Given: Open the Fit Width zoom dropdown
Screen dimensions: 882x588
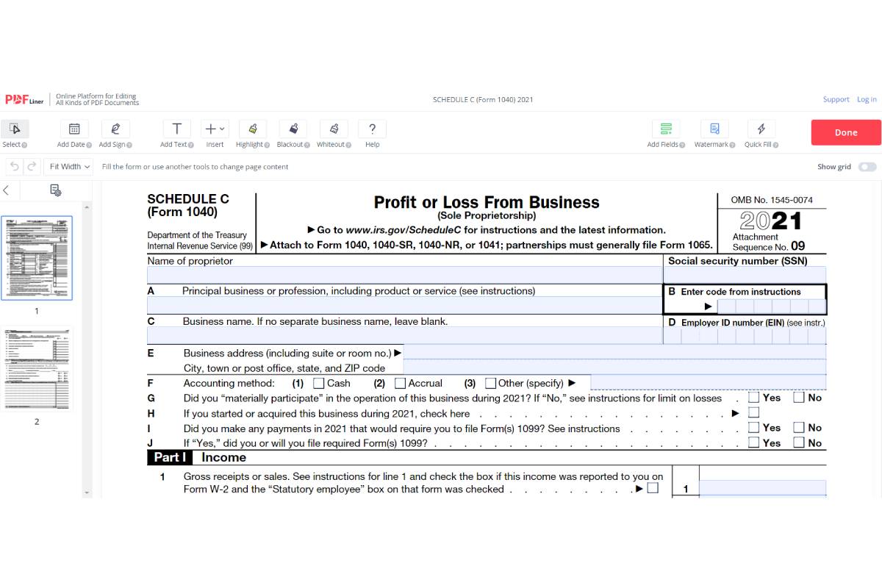Looking at the screenshot, I should [69, 167].
